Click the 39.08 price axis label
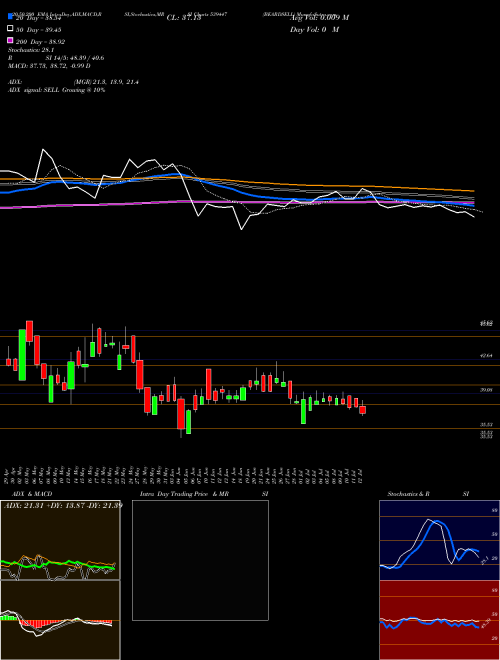The width and height of the screenshot is (500, 660). 486,390
